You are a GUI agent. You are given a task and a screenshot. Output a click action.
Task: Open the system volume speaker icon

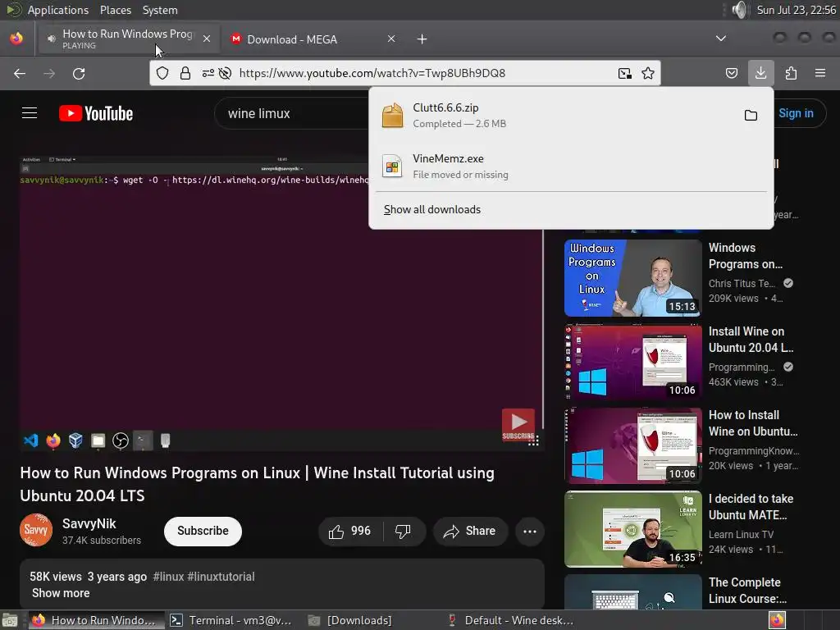[x=740, y=10]
